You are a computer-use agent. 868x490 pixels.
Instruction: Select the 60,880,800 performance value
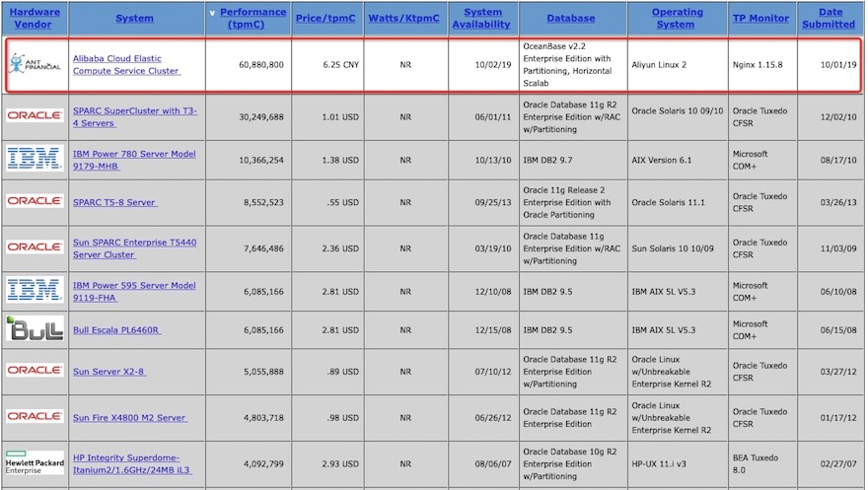(x=261, y=65)
